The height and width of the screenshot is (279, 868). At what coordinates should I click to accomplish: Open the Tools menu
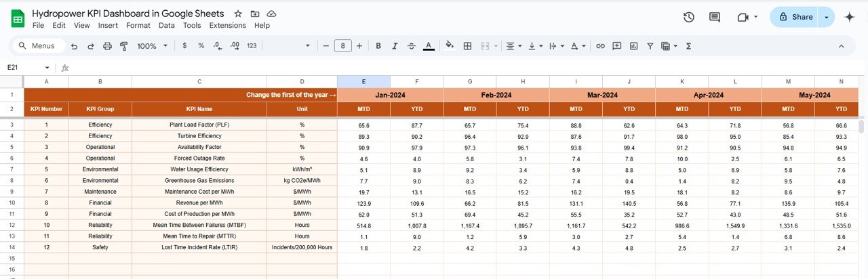[x=192, y=26]
